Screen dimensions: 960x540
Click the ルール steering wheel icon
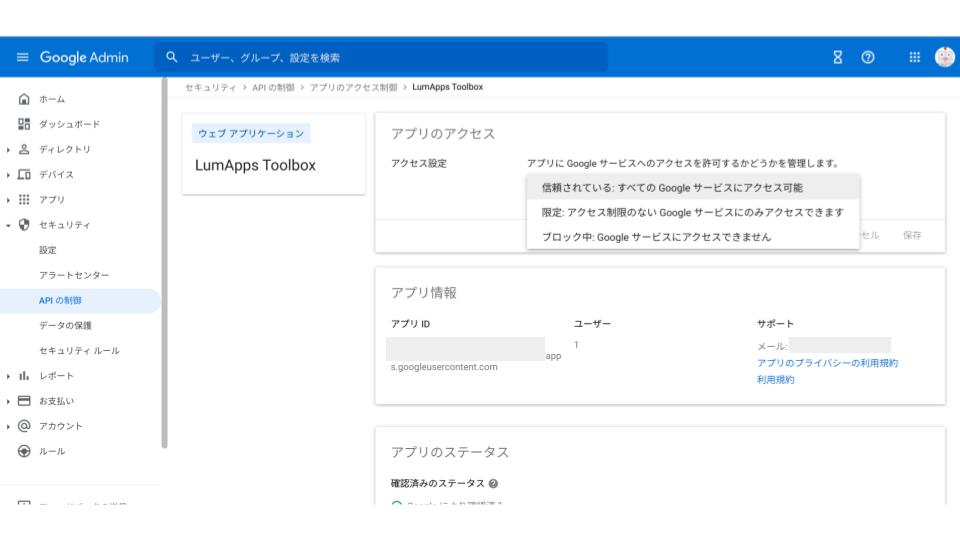point(24,451)
